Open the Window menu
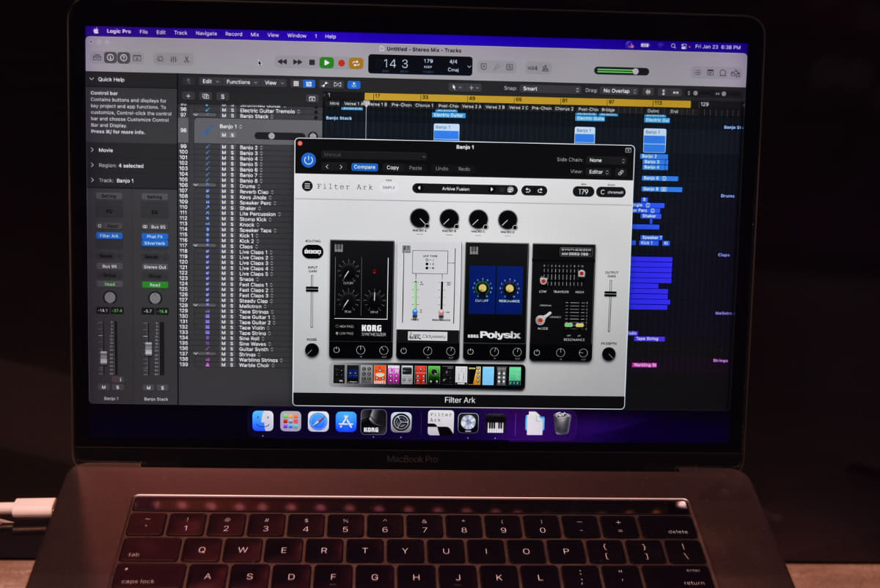The image size is (880, 588). [296, 35]
